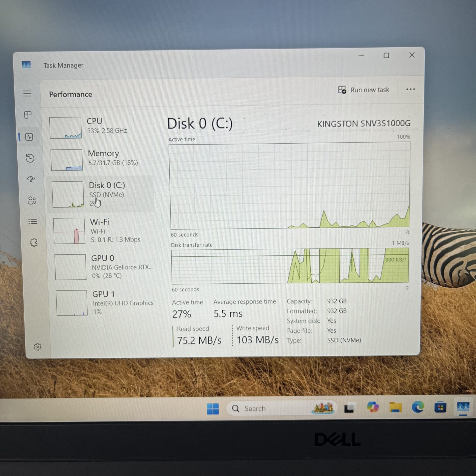Open the Users page icon
This screenshot has width=476, height=476.
[x=32, y=200]
